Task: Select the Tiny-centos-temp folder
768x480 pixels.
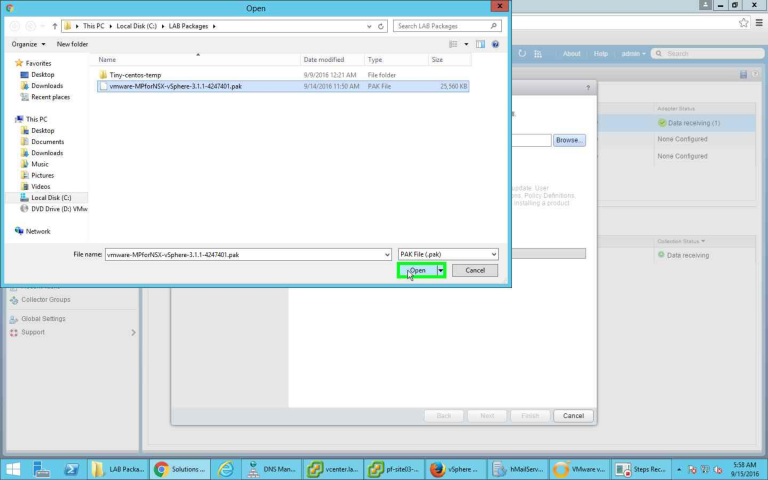Action: [x=135, y=75]
